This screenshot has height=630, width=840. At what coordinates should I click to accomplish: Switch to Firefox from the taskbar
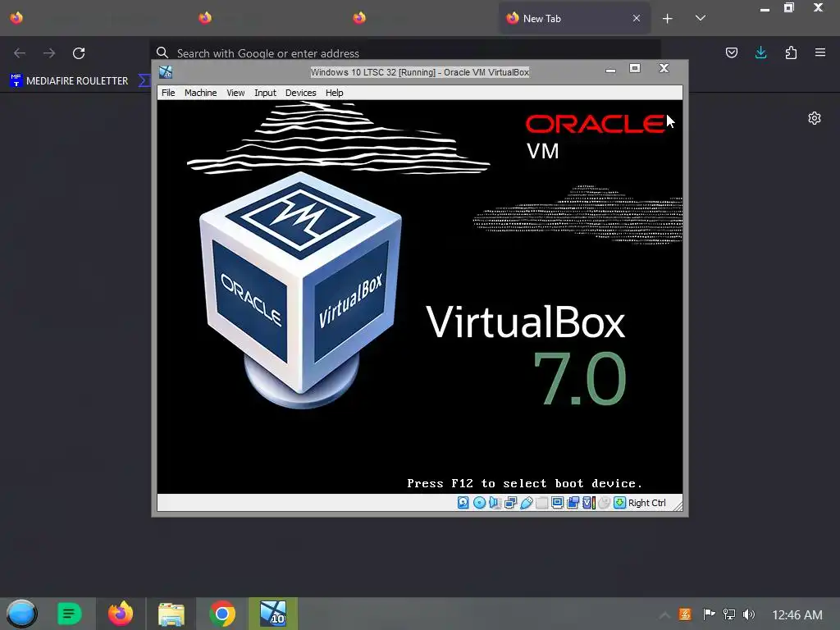click(121, 614)
